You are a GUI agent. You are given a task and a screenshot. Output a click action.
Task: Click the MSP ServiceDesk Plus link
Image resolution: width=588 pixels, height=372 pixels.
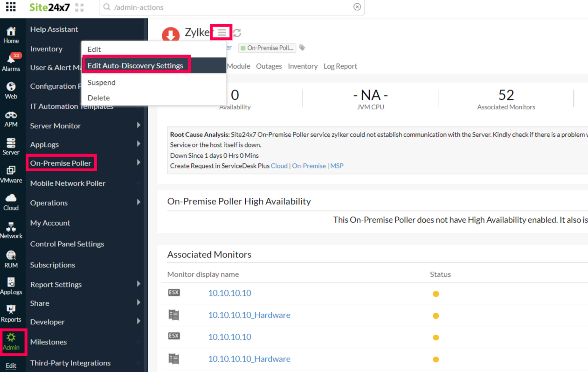coord(337,166)
